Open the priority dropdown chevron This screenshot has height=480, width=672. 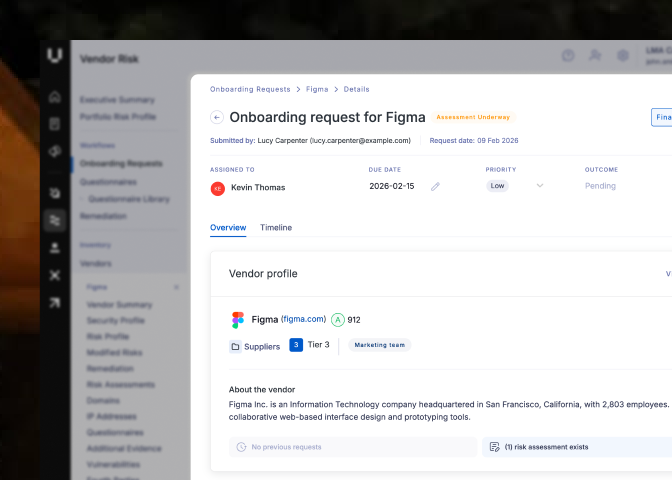pyautogui.click(x=540, y=186)
